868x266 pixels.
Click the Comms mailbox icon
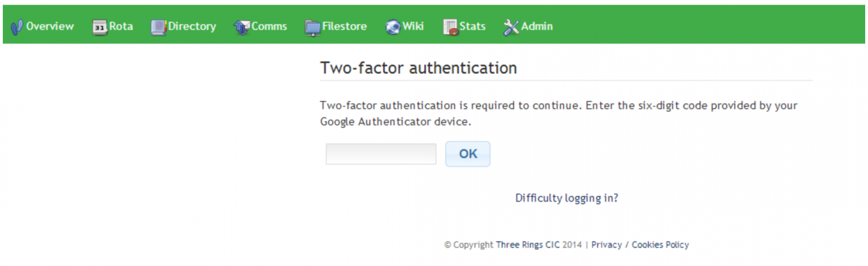[242, 27]
